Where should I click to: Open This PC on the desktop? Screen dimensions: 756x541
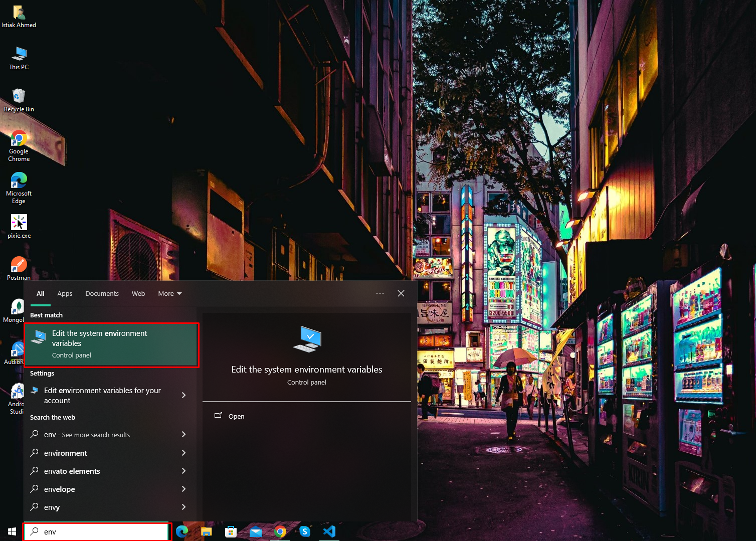tap(19, 56)
